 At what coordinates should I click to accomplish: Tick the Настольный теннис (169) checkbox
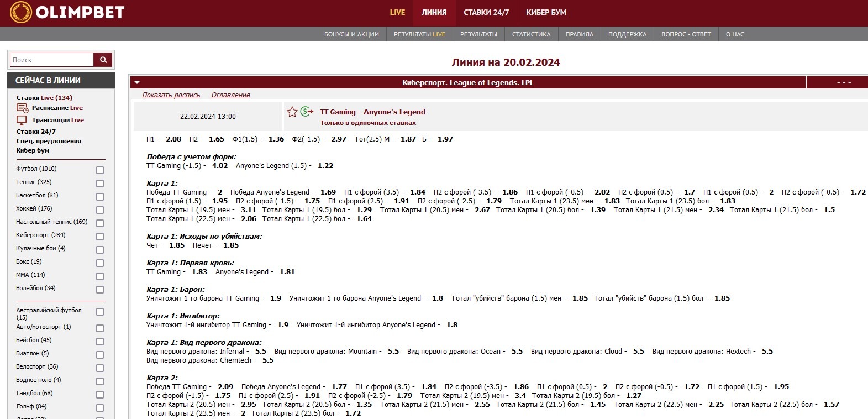pyautogui.click(x=100, y=223)
